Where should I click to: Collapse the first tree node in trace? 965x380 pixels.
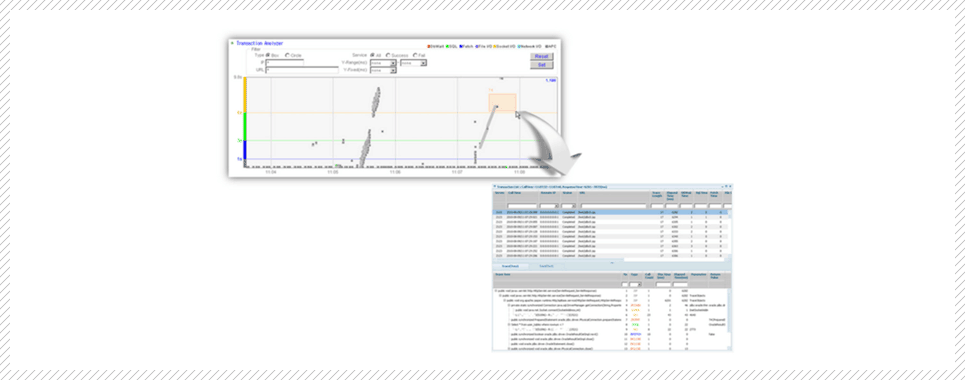(495, 290)
